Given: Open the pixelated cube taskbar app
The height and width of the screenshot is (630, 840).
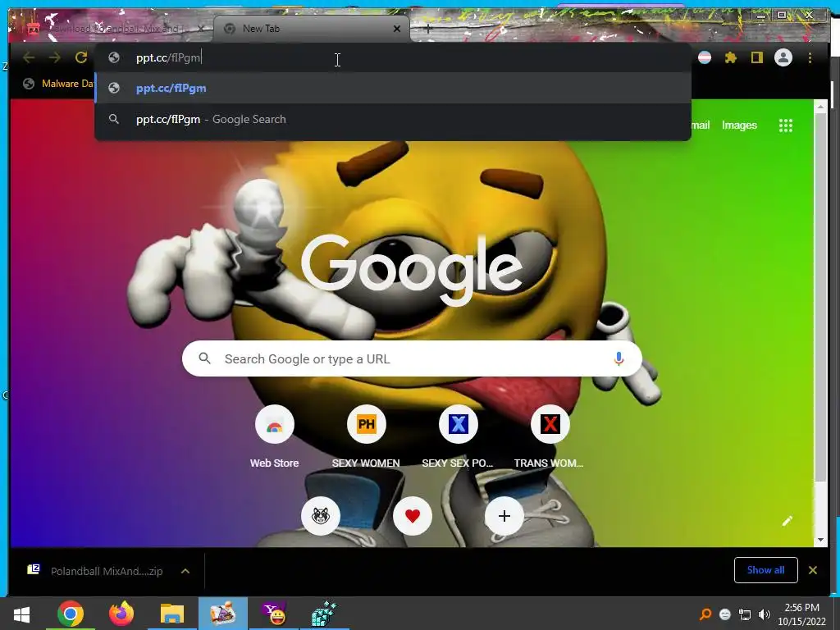Looking at the screenshot, I should (325, 614).
